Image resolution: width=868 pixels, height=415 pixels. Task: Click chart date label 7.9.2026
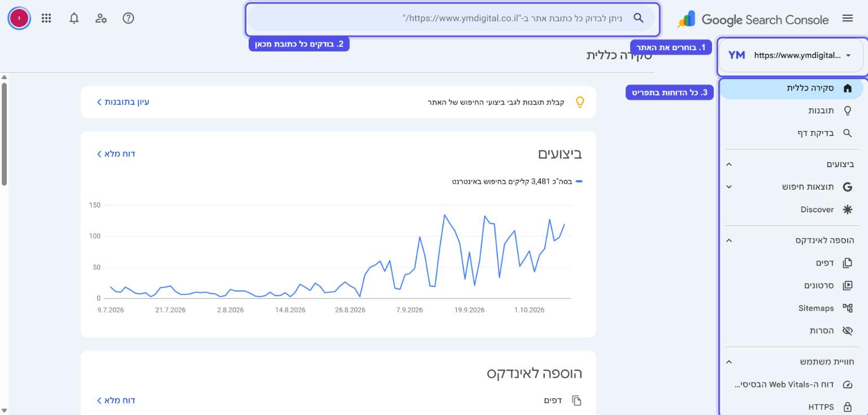409,310
